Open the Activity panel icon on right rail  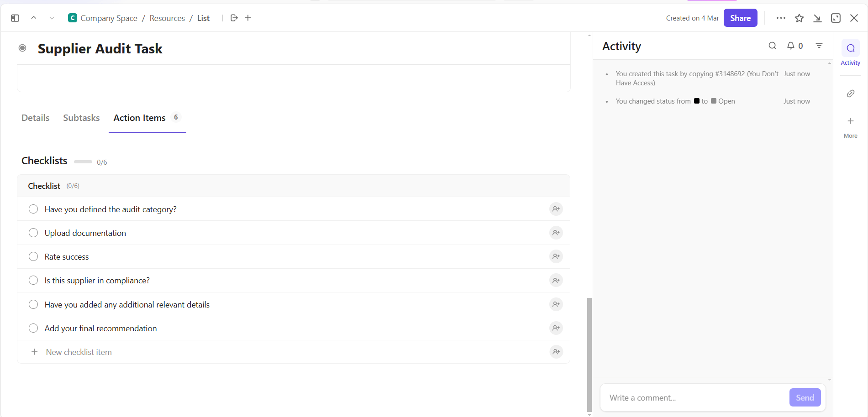[x=850, y=47]
